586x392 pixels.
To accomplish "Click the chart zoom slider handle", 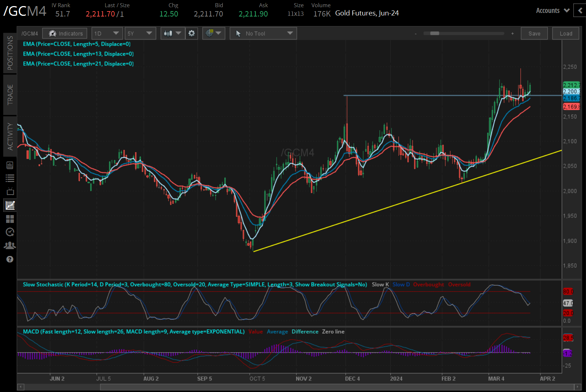I will pos(435,33).
